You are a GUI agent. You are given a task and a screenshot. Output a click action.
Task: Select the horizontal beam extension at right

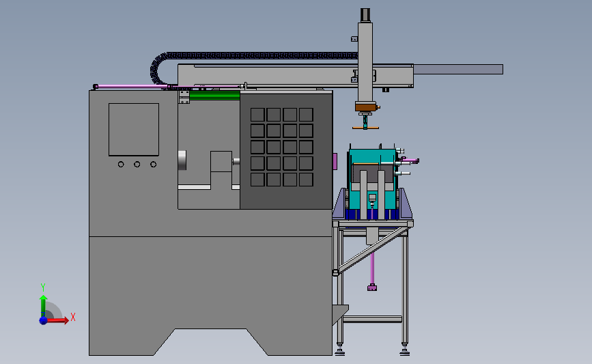point(458,69)
